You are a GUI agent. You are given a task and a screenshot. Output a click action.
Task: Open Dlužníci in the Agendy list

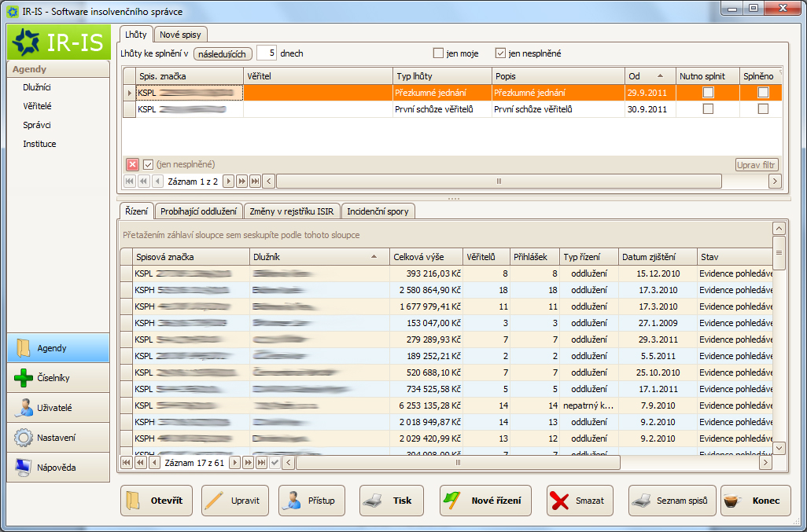coord(37,87)
